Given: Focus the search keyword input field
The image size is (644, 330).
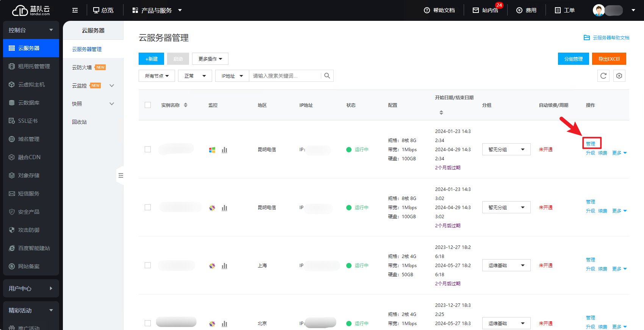Looking at the screenshot, I should click(284, 76).
